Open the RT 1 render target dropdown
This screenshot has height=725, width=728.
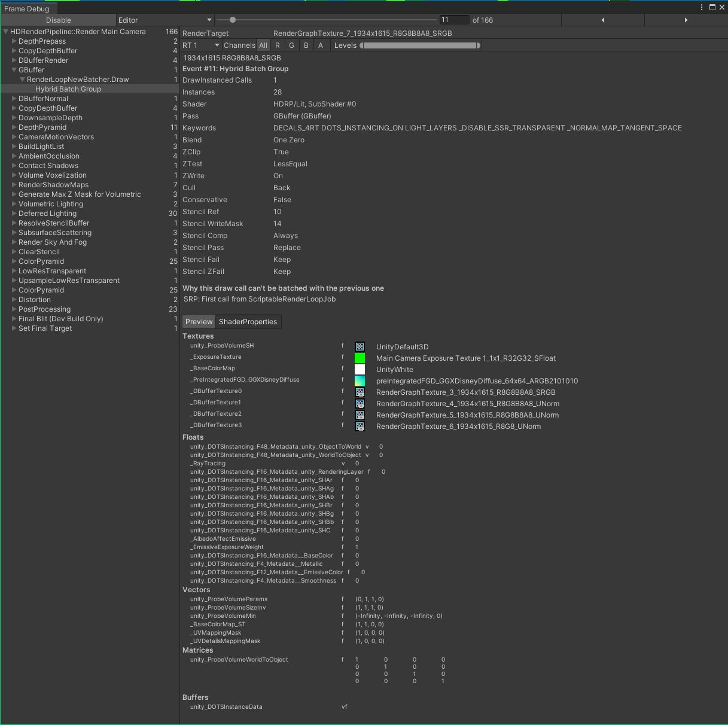(x=200, y=45)
